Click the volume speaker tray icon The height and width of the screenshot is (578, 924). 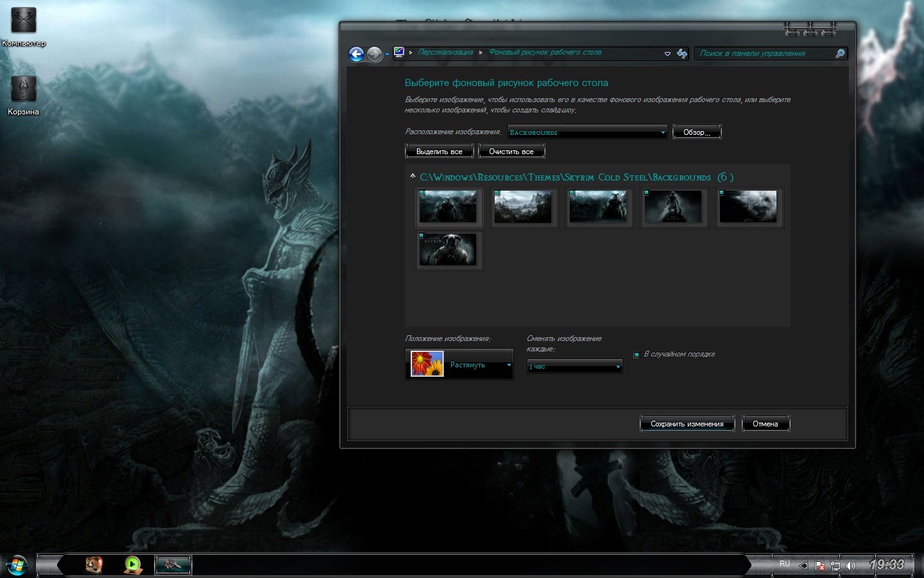(851, 566)
